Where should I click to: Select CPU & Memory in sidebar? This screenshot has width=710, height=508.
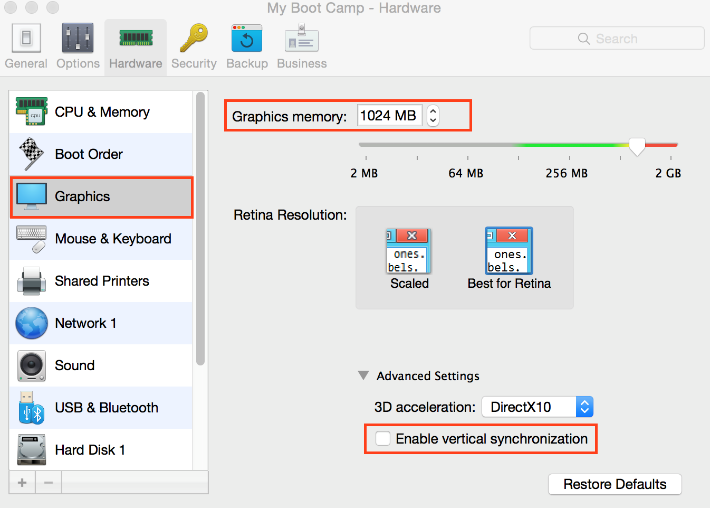click(102, 112)
